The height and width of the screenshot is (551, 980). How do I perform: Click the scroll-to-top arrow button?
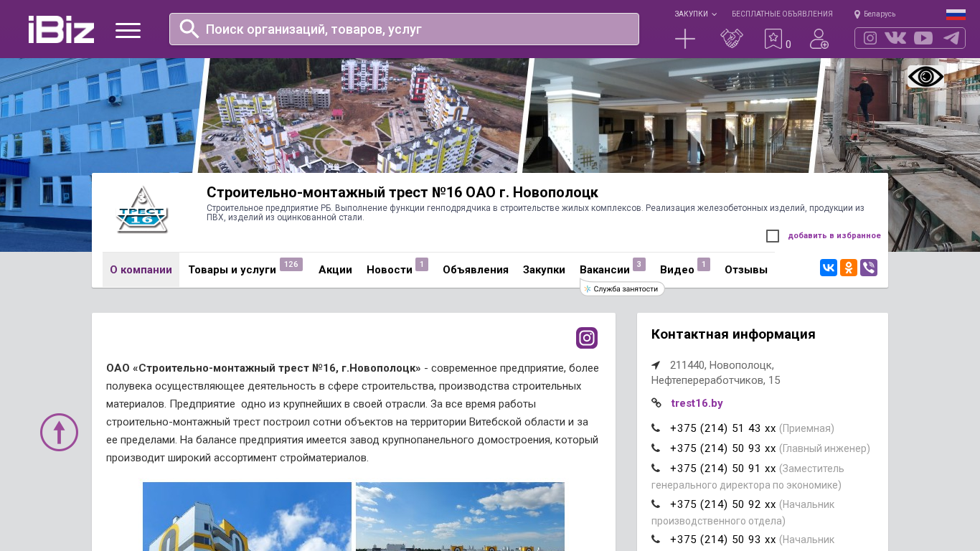tap(59, 432)
